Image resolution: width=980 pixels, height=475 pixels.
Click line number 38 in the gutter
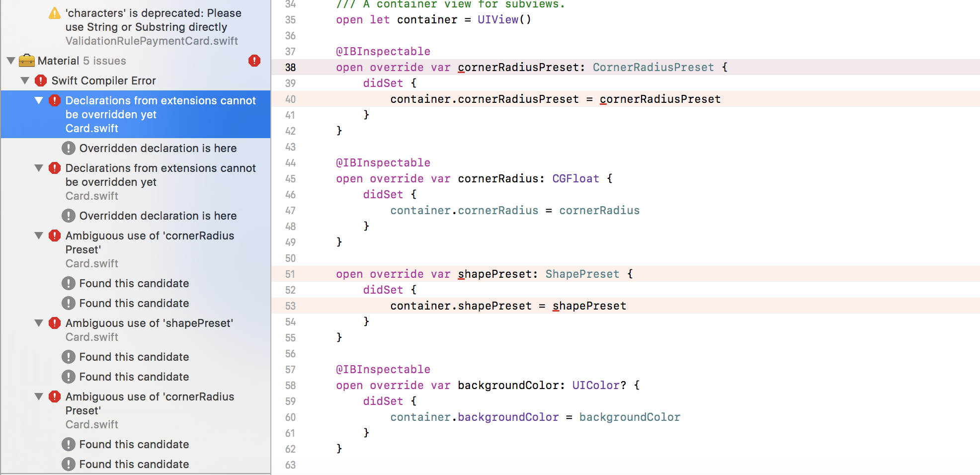(291, 68)
